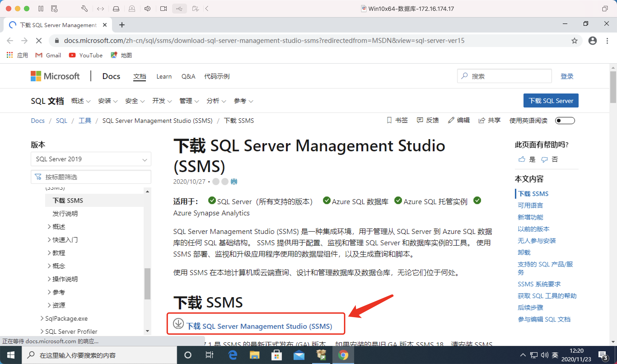Open the Learn tab
617x364 pixels.
(164, 76)
